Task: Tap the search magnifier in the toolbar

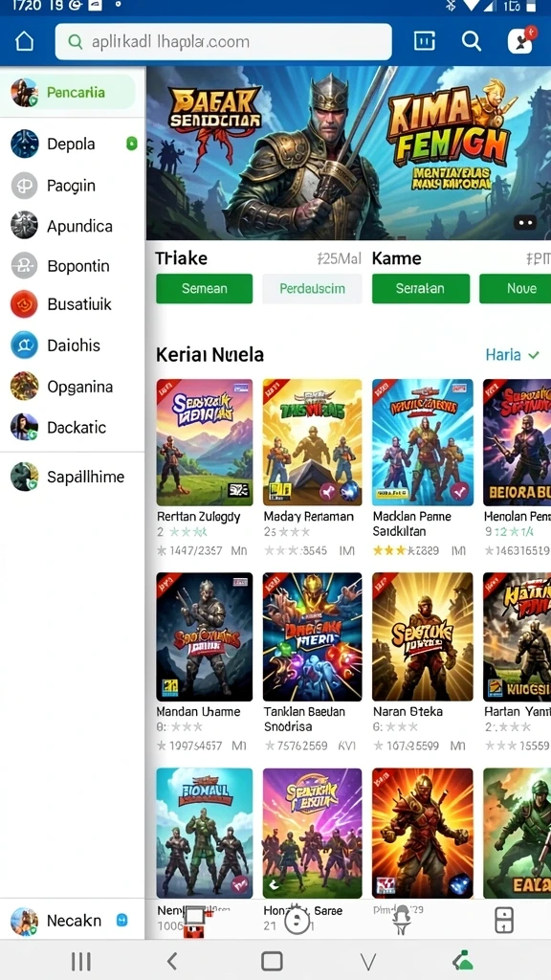Action: (471, 42)
